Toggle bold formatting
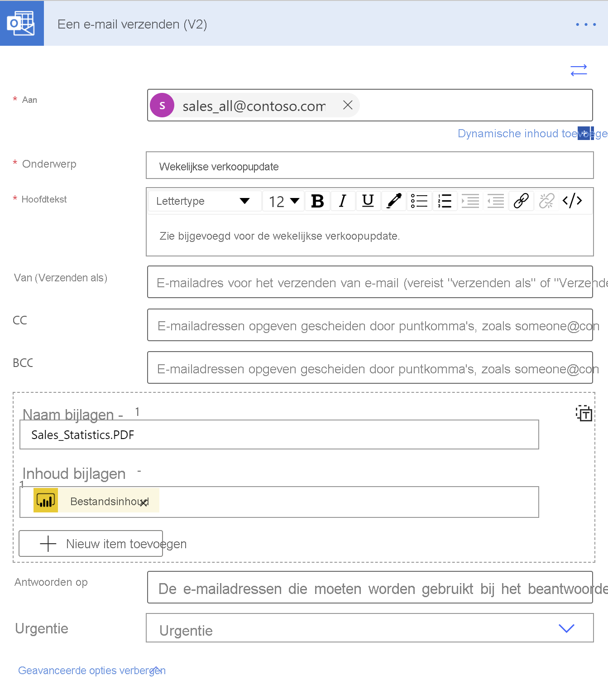Image resolution: width=608 pixels, height=700 pixels. [317, 201]
